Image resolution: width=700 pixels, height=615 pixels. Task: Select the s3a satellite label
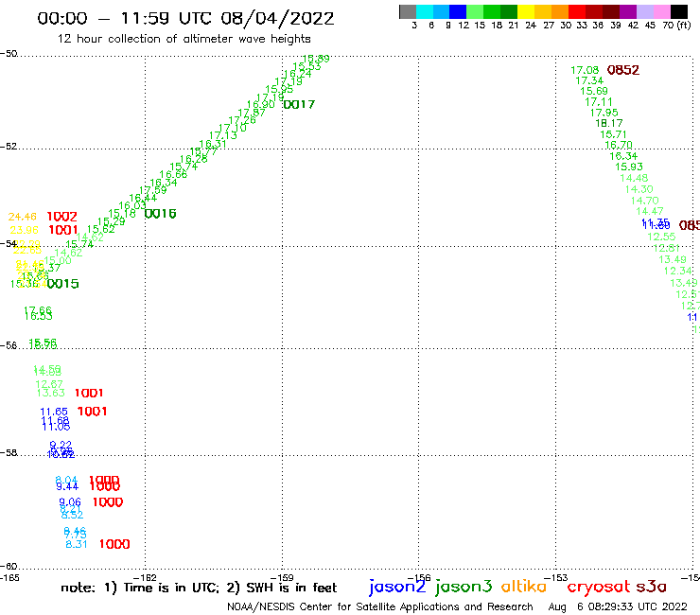coord(651,587)
